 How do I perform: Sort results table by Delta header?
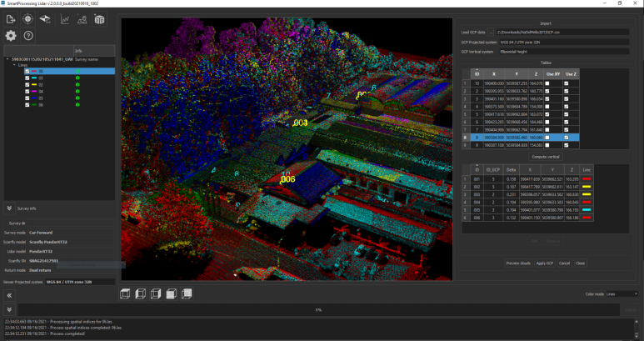511,170
